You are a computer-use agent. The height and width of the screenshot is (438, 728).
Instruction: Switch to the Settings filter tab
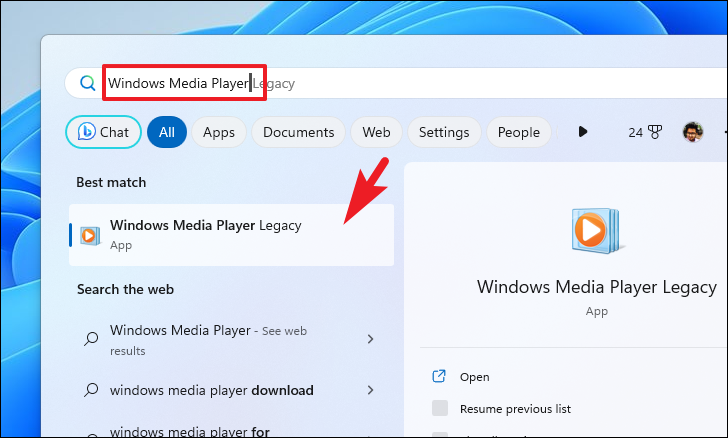point(444,132)
